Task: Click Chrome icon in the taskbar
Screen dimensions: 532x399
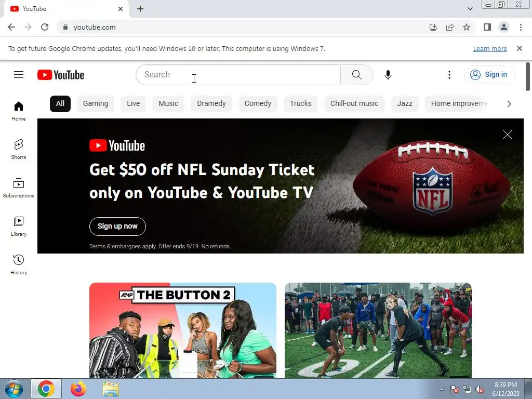Action: 46,389
